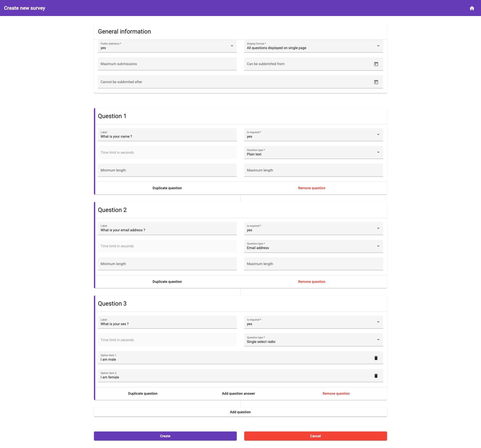The image size is (481, 448).
Task: Delete option item 2 'I am female'
Action: pos(376,376)
